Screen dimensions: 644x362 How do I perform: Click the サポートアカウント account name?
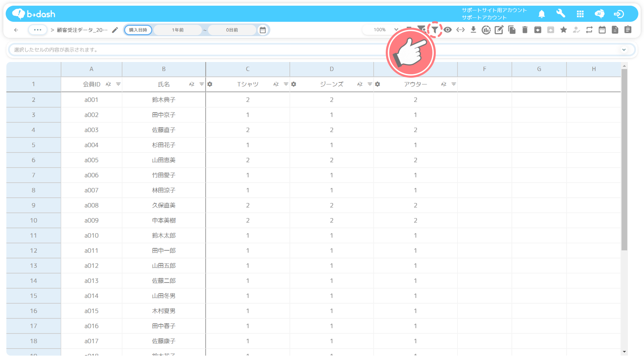click(484, 17)
